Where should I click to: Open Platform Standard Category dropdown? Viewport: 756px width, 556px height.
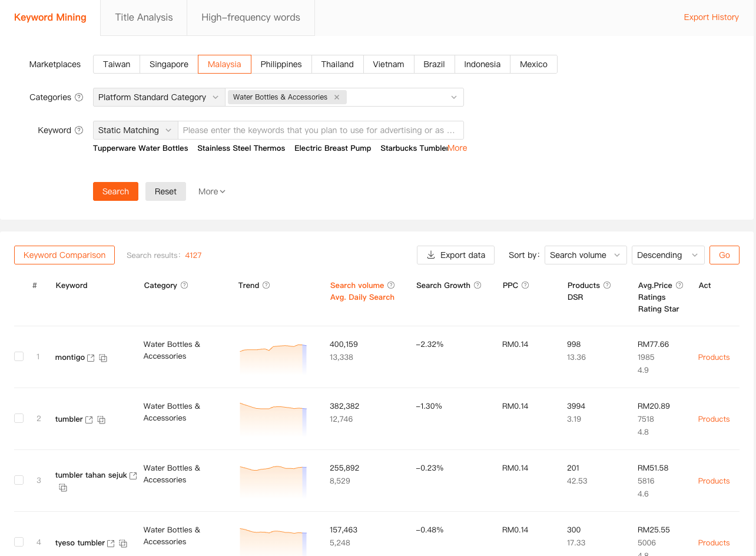pyautogui.click(x=158, y=98)
